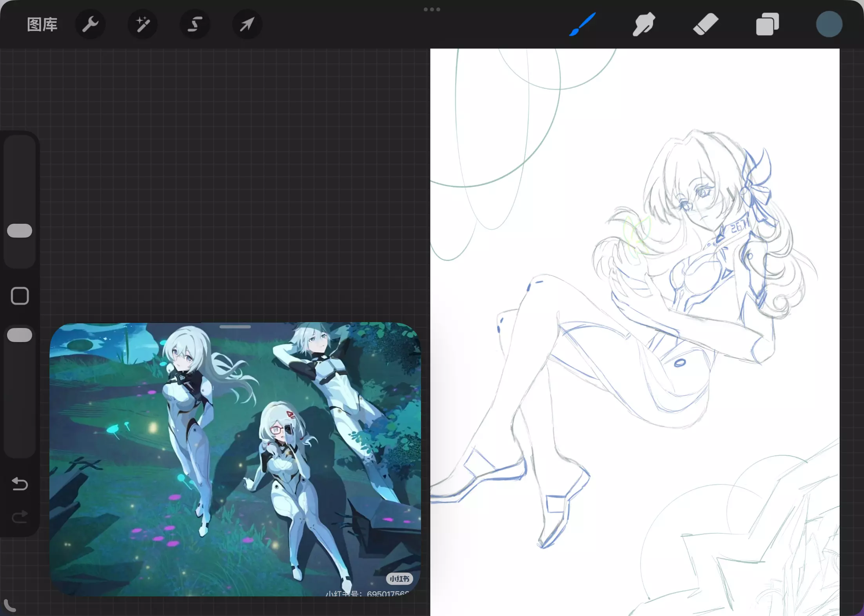Click the 小红书 watermark badge
The height and width of the screenshot is (616, 864).
(x=399, y=579)
